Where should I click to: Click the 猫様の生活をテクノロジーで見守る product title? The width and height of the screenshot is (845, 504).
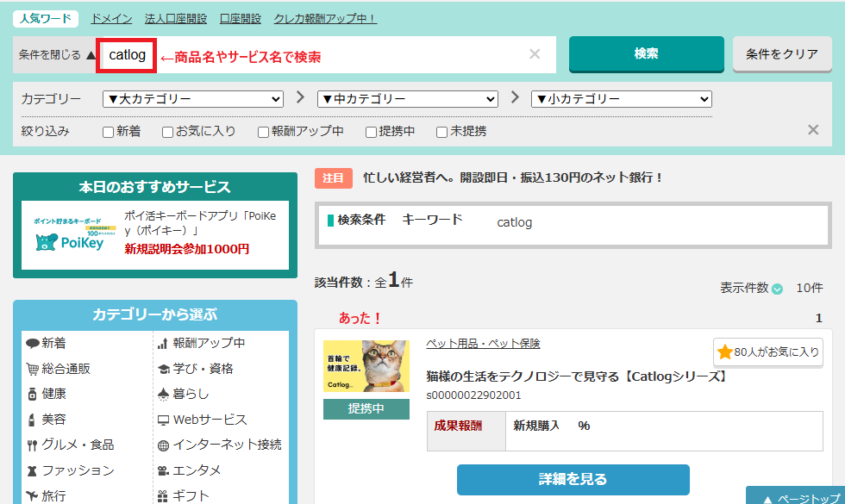click(578, 376)
